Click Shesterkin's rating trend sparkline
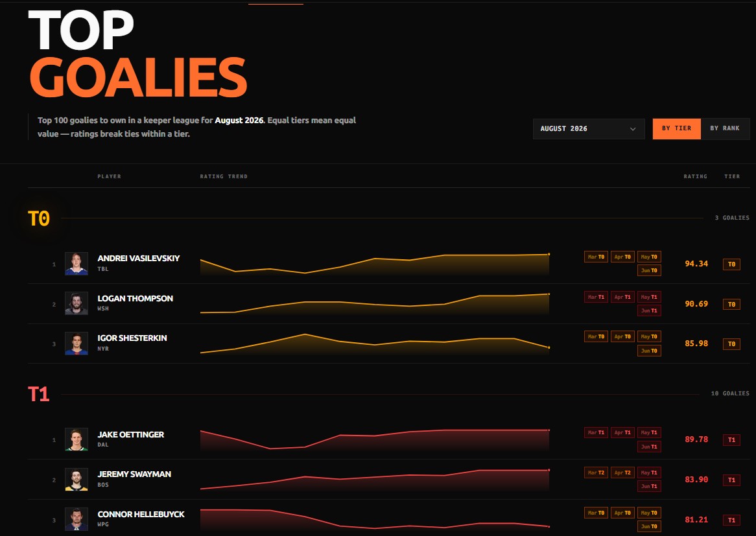 pos(375,344)
